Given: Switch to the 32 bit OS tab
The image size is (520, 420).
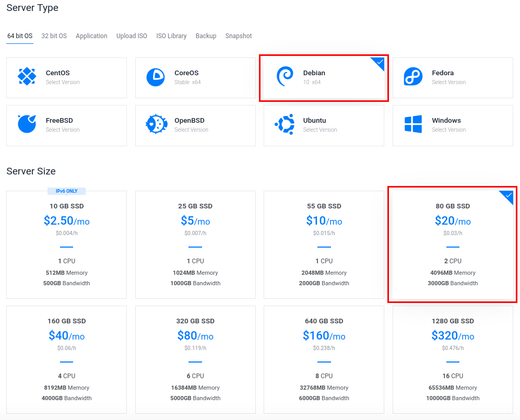Looking at the screenshot, I should (54, 36).
